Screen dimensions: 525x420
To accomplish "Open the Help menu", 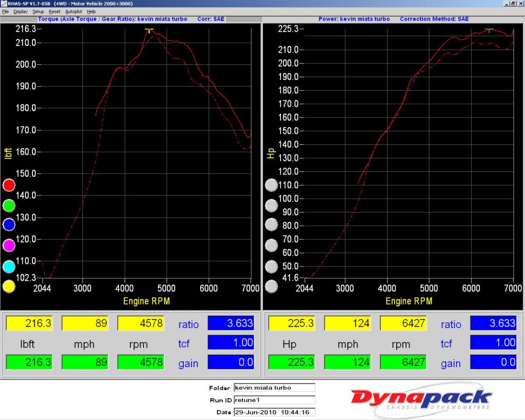I will [91, 12].
